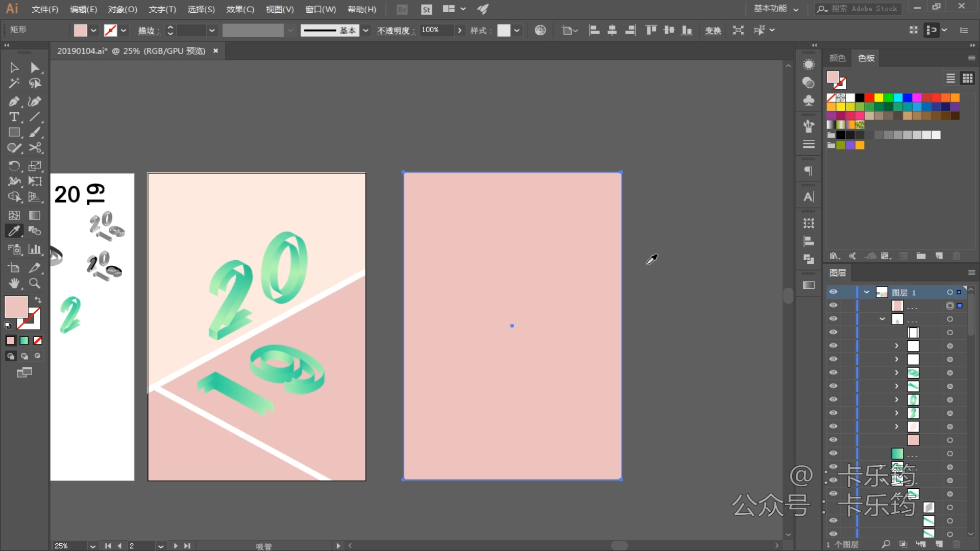Screen dimensions: 980x551
Task: Toggle visibility of 图层 1 layer
Action: point(833,292)
